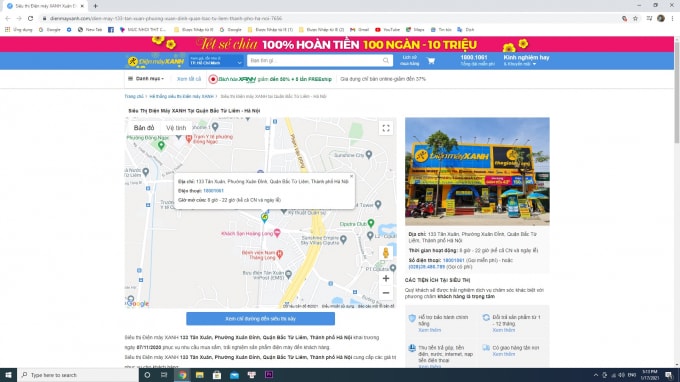This screenshot has width=680, height=382.
Task: Open the volume icon in system tray
Action: pos(621,375)
